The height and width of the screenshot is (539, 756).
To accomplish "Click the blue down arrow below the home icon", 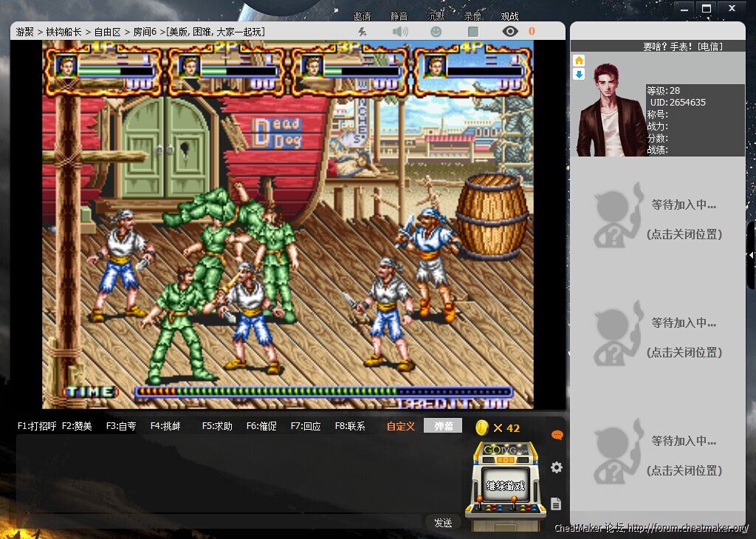I will pyautogui.click(x=579, y=74).
